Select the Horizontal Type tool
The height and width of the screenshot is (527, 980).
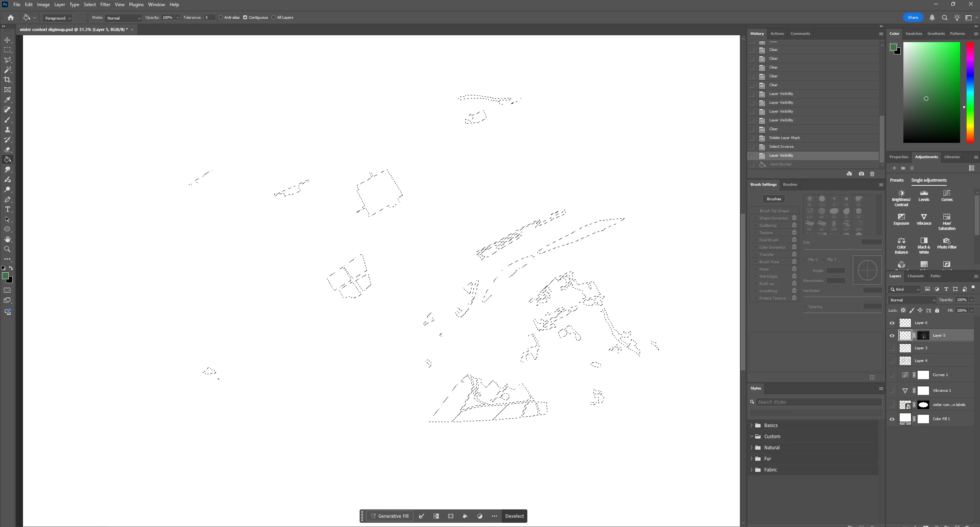(x=7, y=209)
